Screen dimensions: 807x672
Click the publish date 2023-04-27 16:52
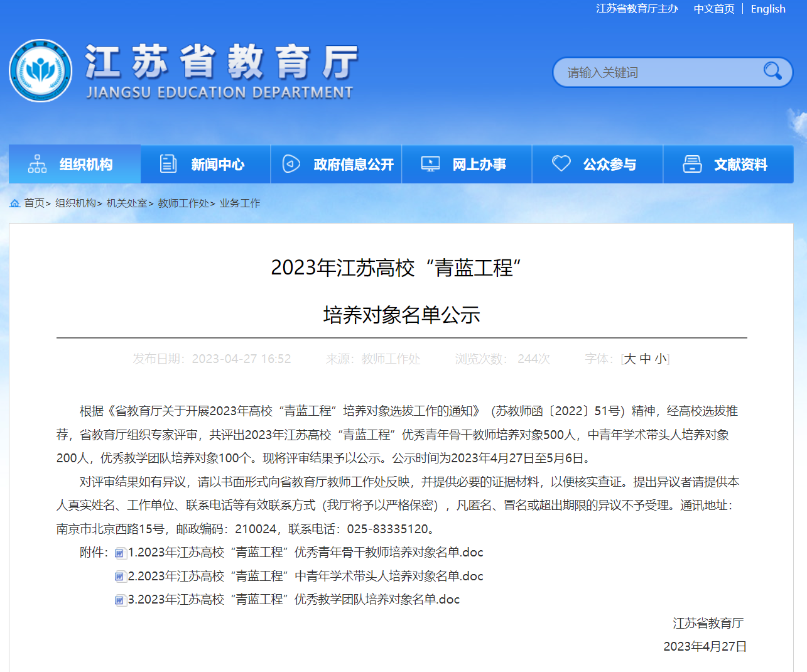click(x=241, y=359)
